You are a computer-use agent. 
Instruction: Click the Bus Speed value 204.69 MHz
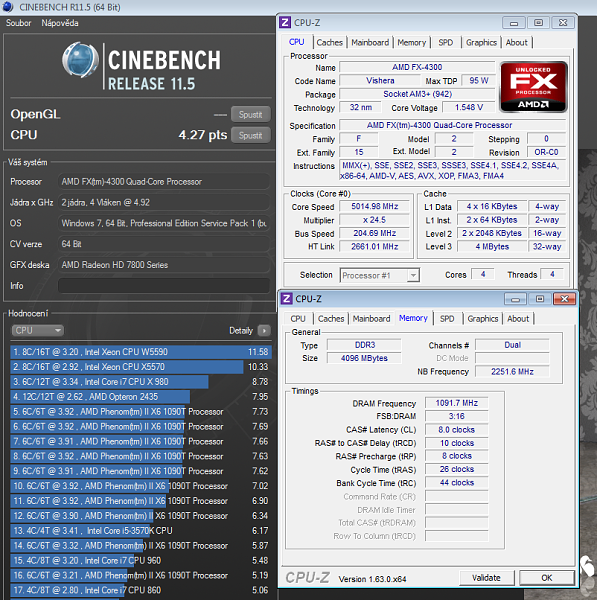click(375, 233)
